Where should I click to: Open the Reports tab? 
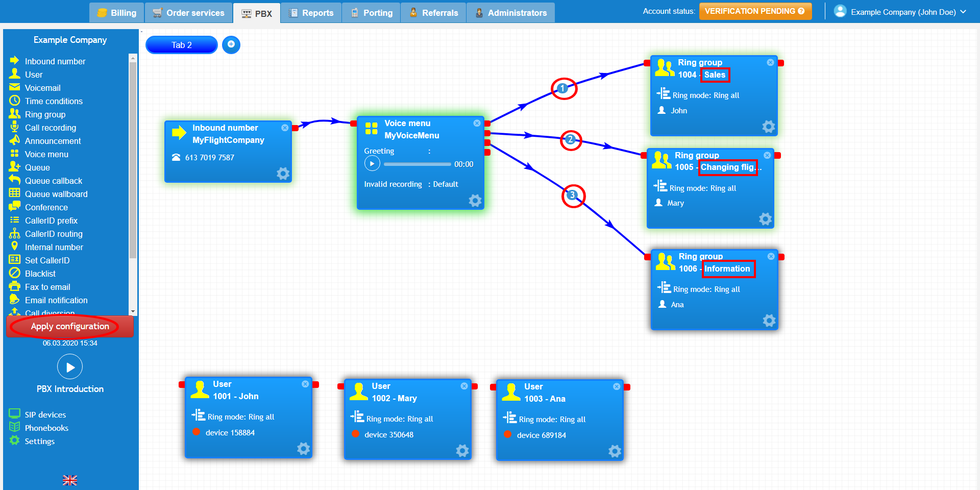(x=311, y=13)
